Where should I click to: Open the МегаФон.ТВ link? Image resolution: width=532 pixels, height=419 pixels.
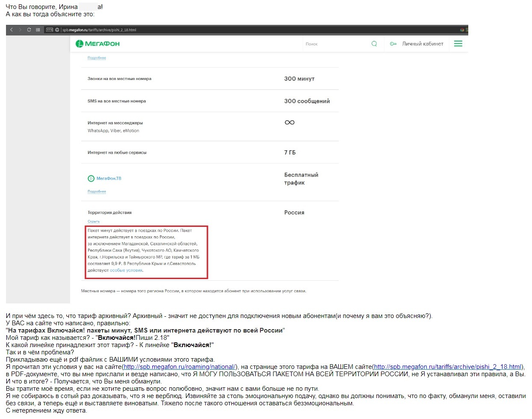[109, 178]
